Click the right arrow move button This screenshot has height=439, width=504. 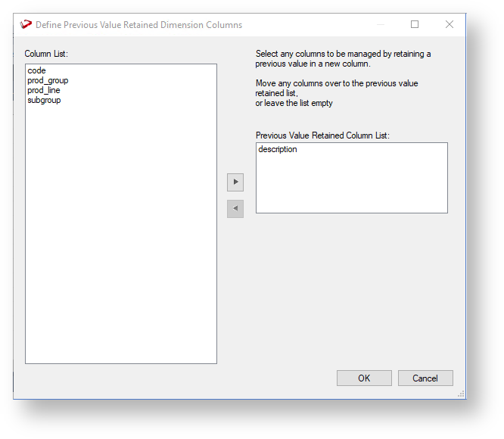(x=235, y=182)
